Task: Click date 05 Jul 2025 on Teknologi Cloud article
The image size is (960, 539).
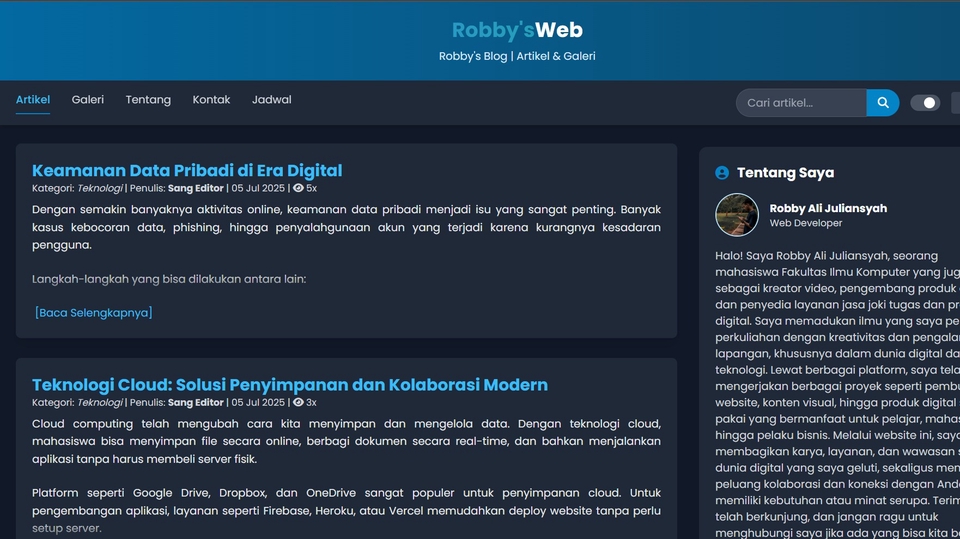Action: [258, 403]
